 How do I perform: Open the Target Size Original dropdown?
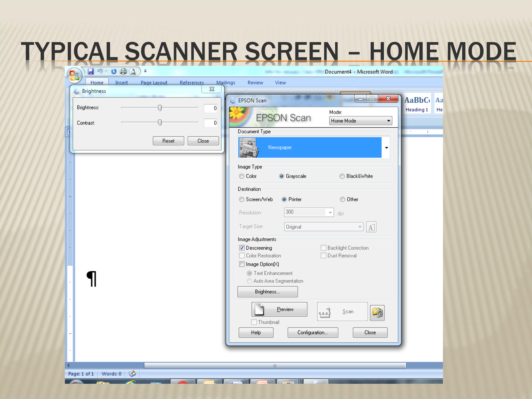[323, 227]
